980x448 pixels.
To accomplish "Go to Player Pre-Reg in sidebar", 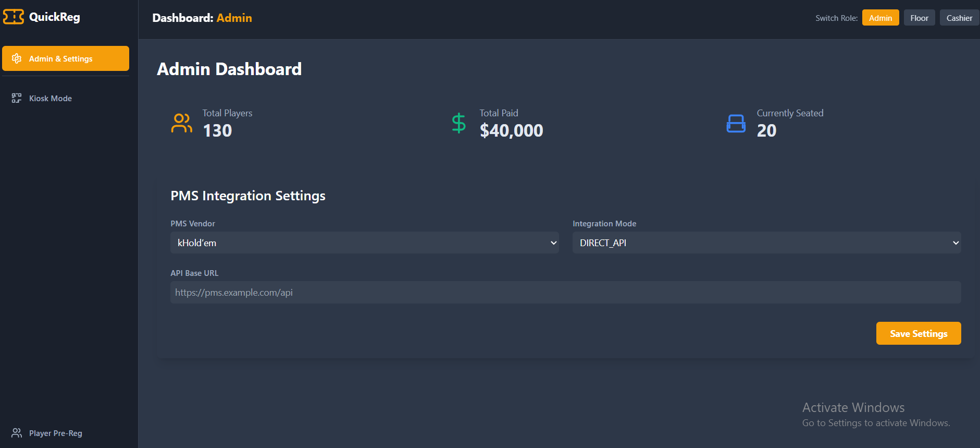I will pyautogui.click(x=56, y=433).
